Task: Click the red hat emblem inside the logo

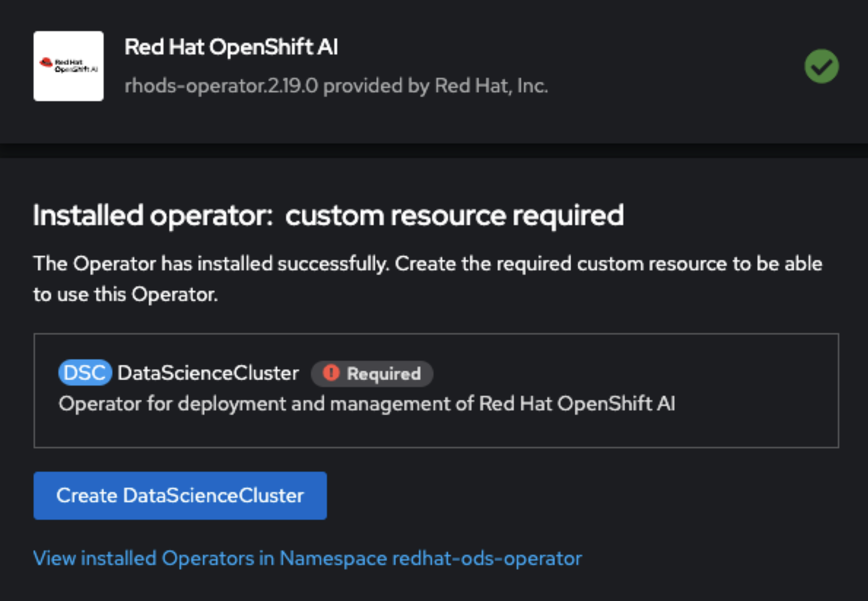Action: click(46, 62)
